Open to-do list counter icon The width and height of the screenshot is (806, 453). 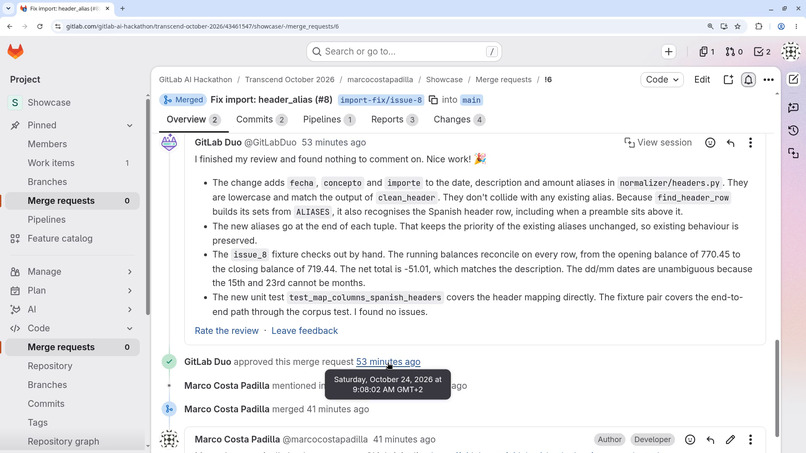(762, 51)
